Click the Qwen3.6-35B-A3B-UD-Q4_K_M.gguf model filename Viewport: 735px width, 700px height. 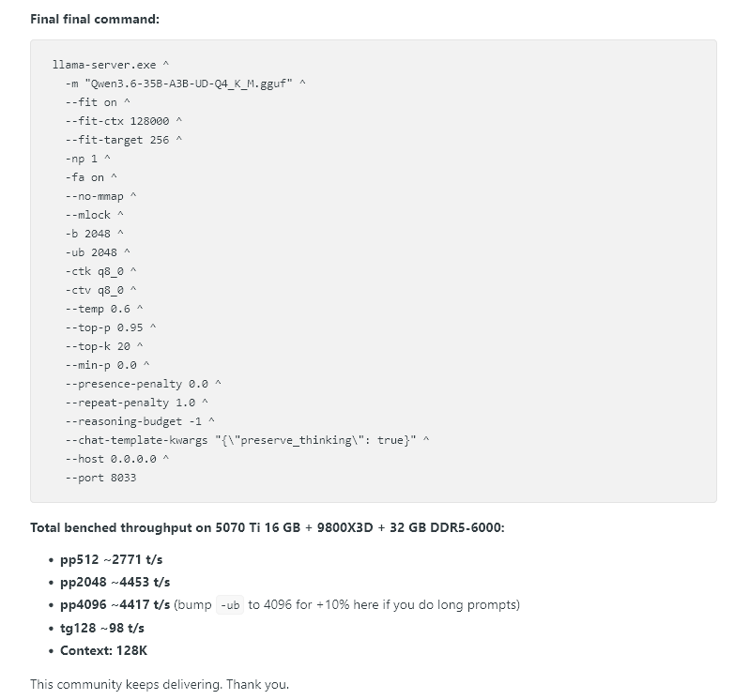click(x=189, y=84)
